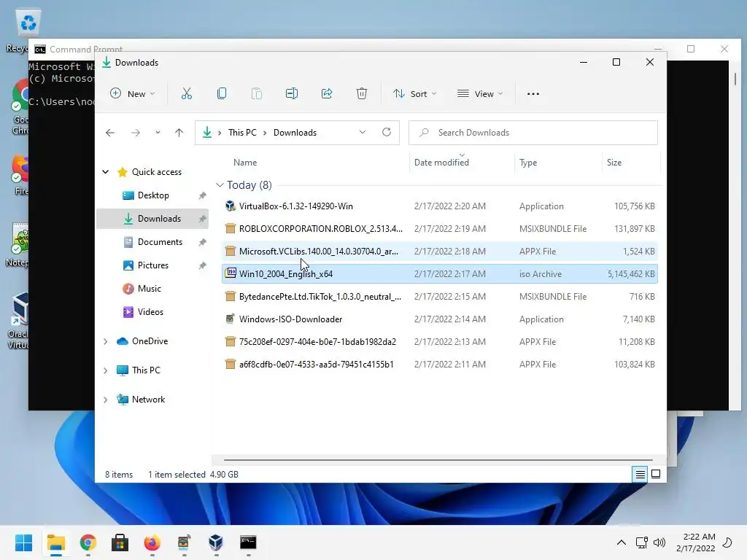Click the Cut scissors icon in toolbar
The image size is (747, 560).
click(186, 94)
